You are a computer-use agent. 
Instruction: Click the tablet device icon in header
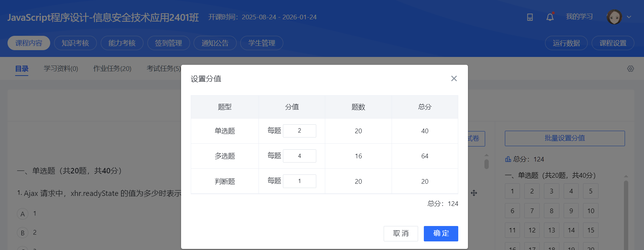point(530,17)
